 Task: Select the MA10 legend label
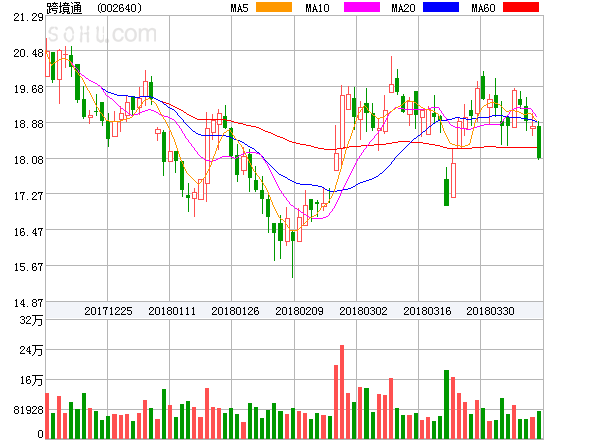317,8
